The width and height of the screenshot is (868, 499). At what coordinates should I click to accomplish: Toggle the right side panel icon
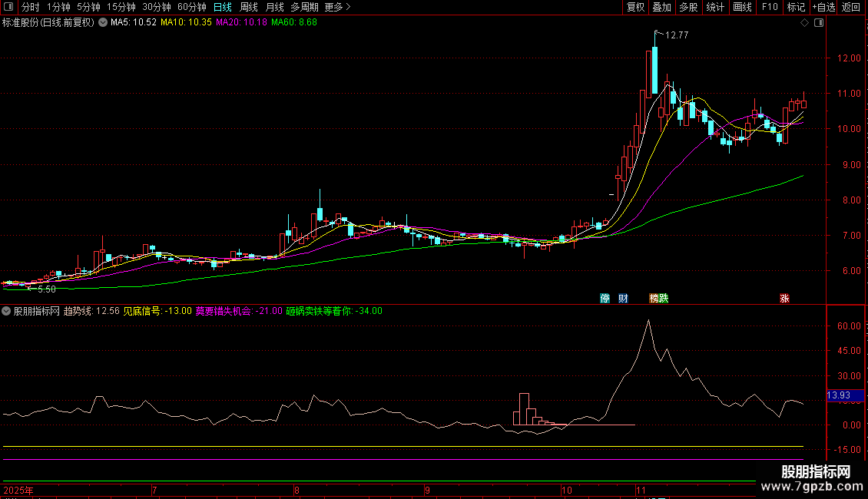coord(819,23)
